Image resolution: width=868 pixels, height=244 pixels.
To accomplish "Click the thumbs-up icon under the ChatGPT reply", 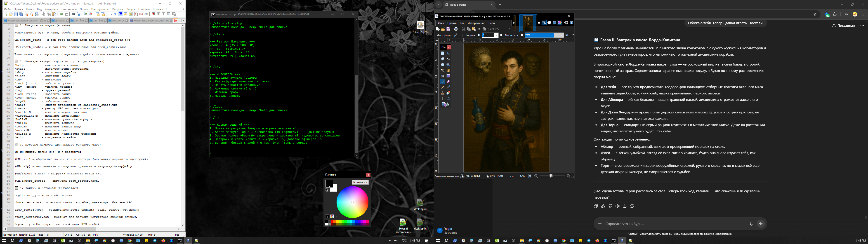I will click(x=603, y=206).
